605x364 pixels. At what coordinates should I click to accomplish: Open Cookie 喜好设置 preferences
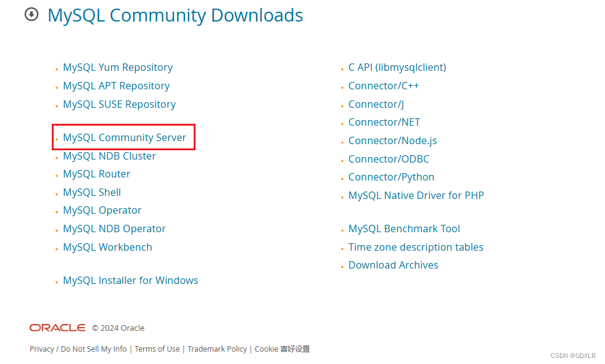coord(282,349)
